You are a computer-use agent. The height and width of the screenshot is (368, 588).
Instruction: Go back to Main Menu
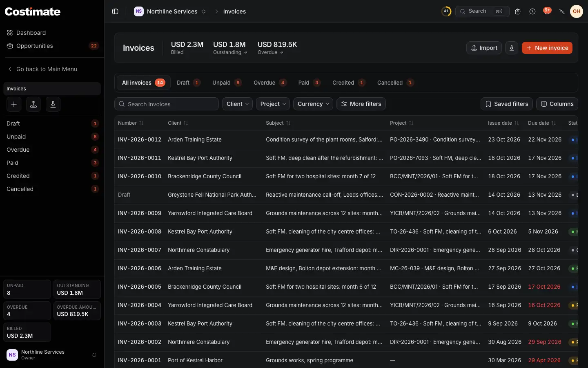pos(52,69)
